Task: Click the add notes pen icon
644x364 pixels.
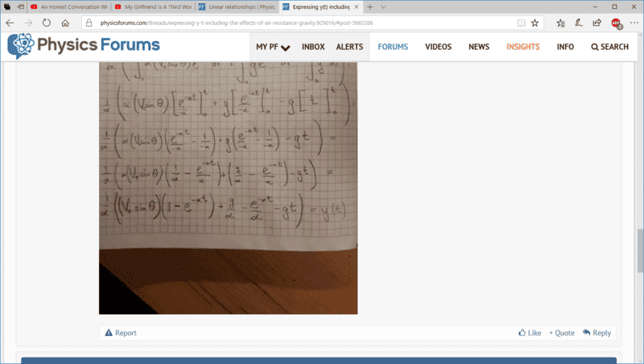Action: point(578,23)
